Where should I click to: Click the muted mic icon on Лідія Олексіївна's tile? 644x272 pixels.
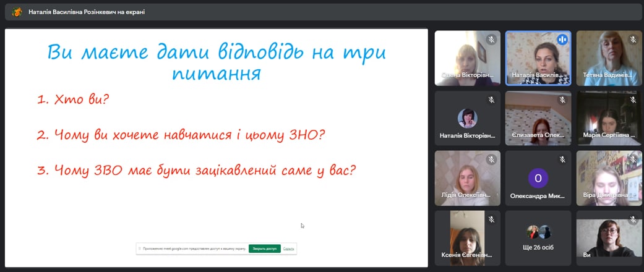coord(492,159)
